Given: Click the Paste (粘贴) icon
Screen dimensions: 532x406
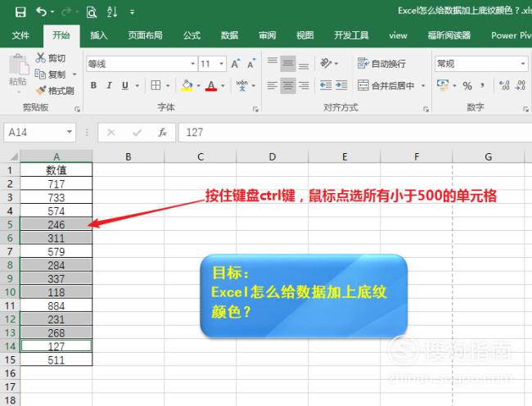Looking at the screenshot, I should (x=18, y=65).
